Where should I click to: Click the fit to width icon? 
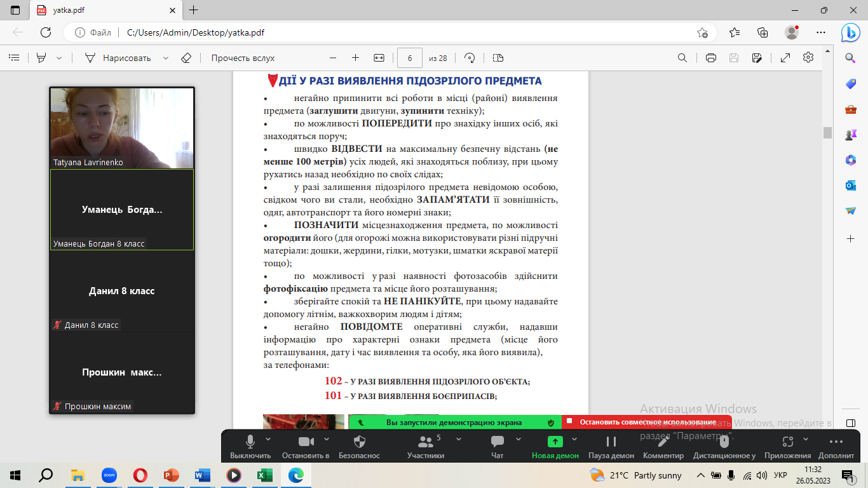379,58
